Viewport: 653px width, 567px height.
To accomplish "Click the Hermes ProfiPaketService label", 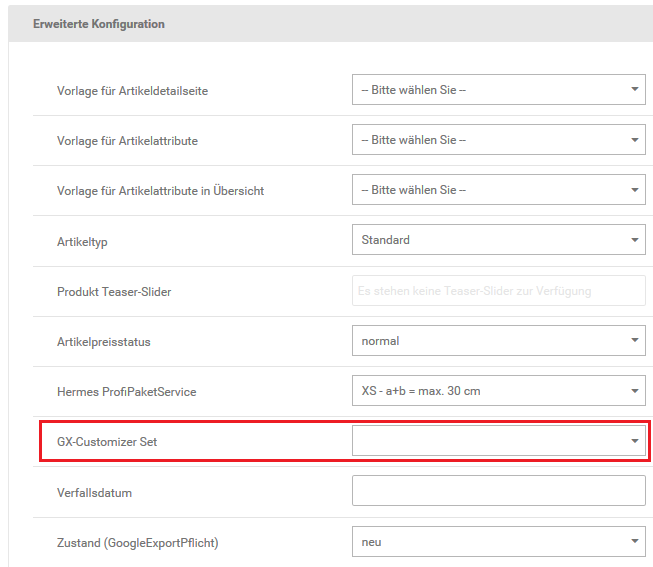I will point(126,392).
